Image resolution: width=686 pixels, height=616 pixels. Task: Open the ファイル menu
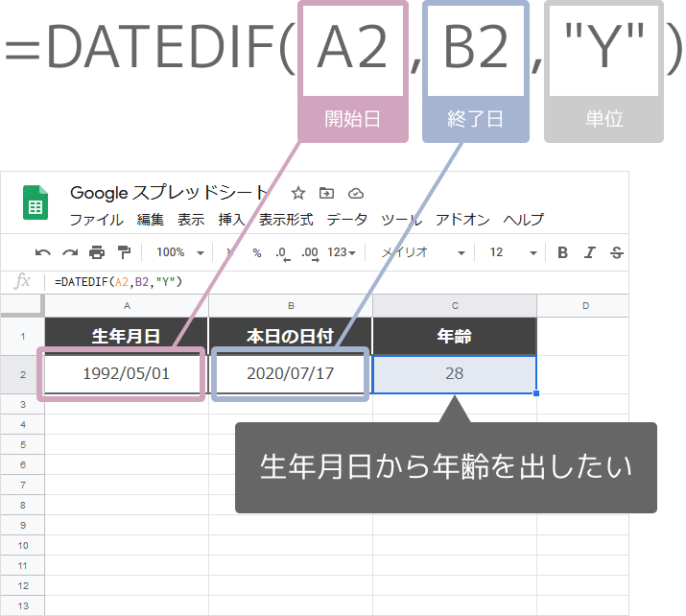point(97,219)
